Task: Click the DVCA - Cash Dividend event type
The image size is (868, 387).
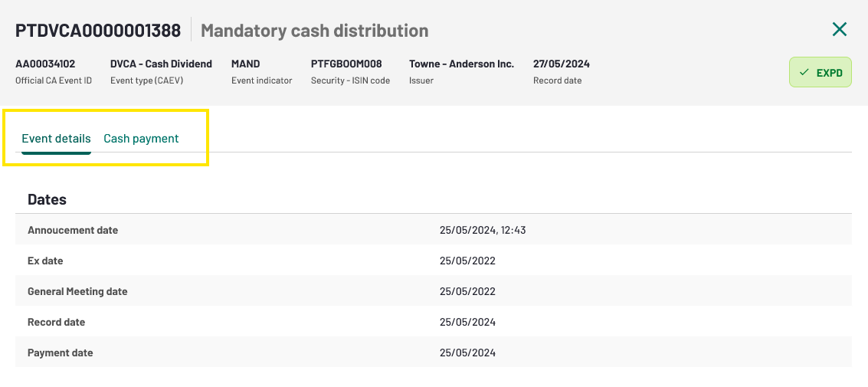Action: pyautogui.click(x=161, y=64)
